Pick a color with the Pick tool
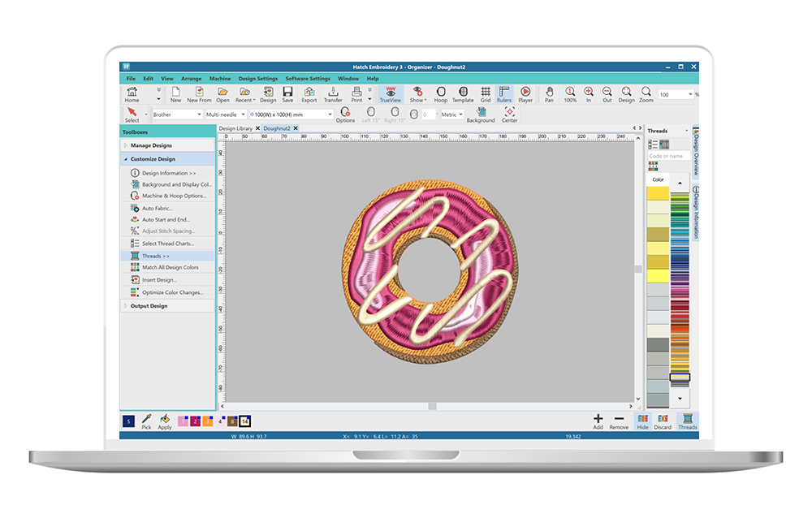The width and height of the screenshot is (812, 518). (x=146, y=421)
